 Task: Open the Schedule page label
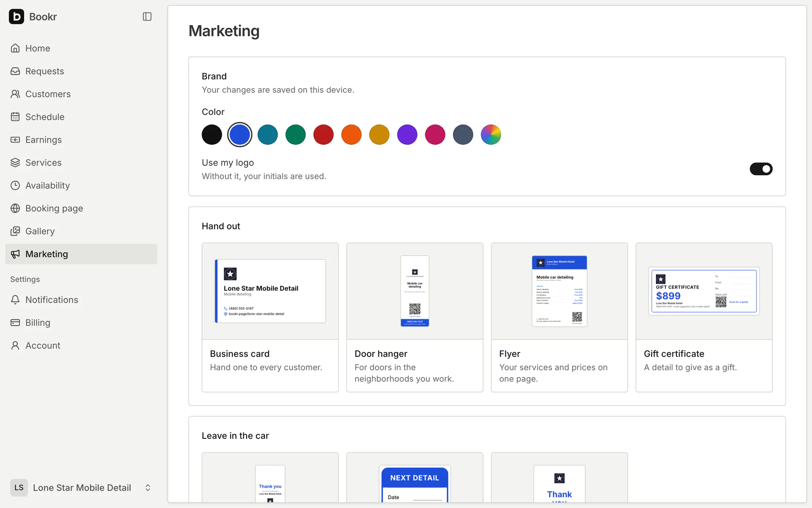coord(45,117)
